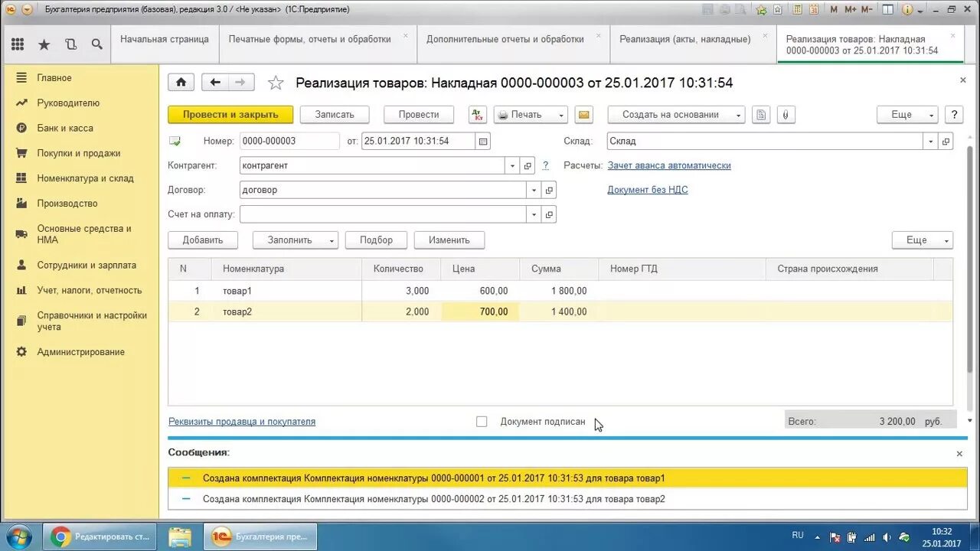Expand top Еще menu button
The image size is (980, 551).
coord(907,115)
